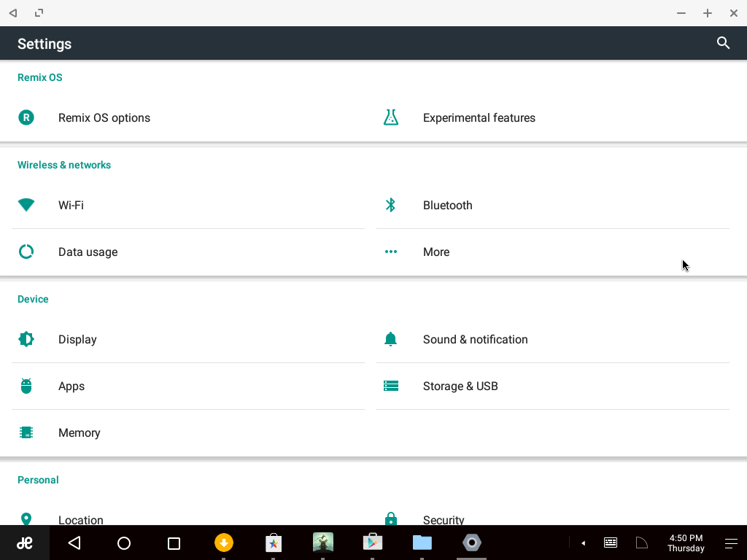Tap the taskbar Back triangle button
This screenshot has height=560, width=747.
click(74, 542)
